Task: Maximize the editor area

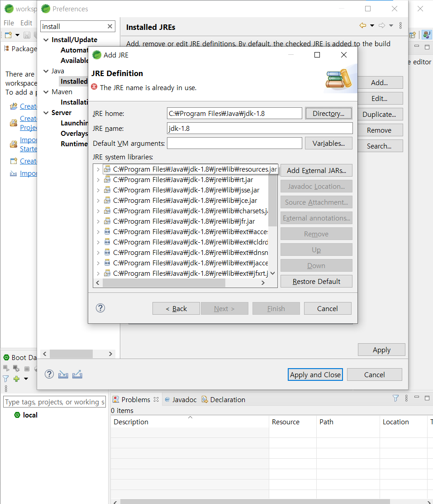Action: coord(427,47)
